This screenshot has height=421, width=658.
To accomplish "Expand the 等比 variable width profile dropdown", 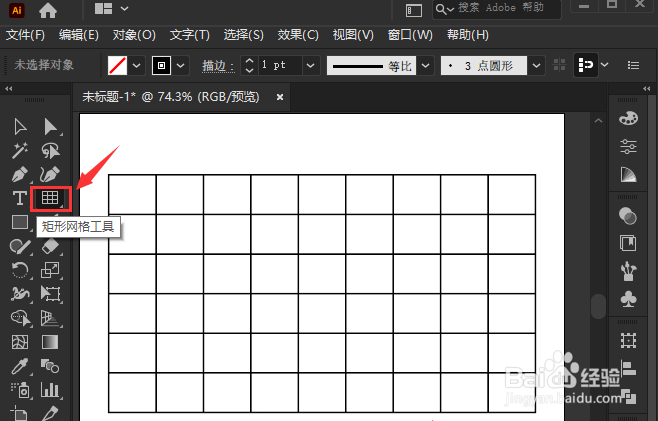I will 426,65.
